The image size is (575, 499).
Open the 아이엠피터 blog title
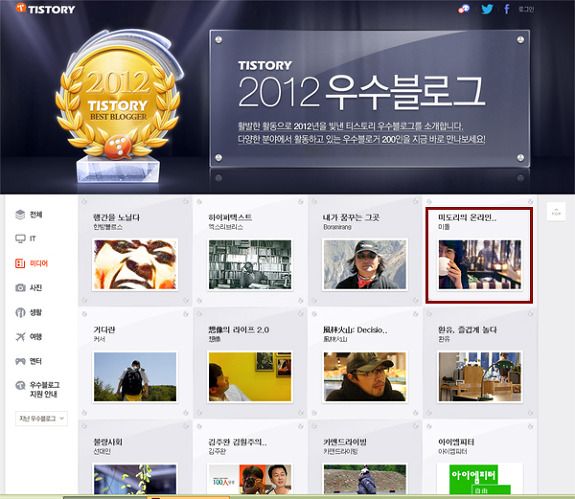[x=456, y=442]
